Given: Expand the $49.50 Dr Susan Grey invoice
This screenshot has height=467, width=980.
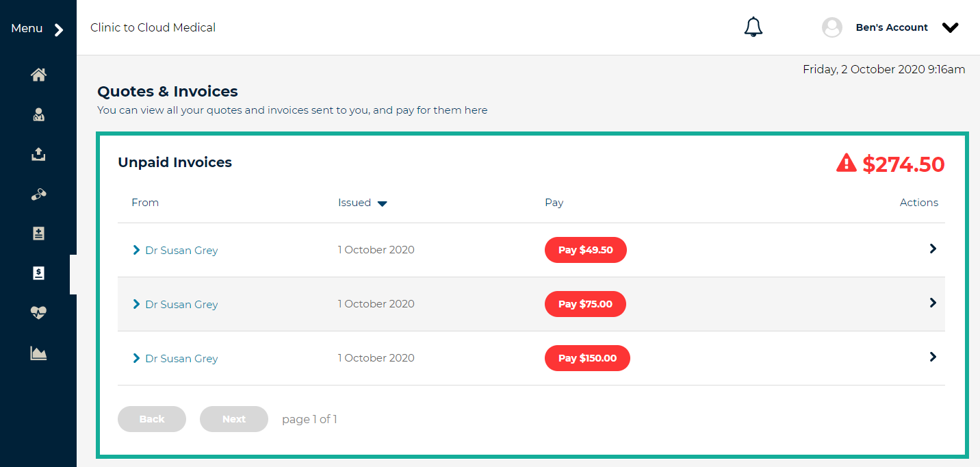Looking at the screenshot, I should (136, 251).
